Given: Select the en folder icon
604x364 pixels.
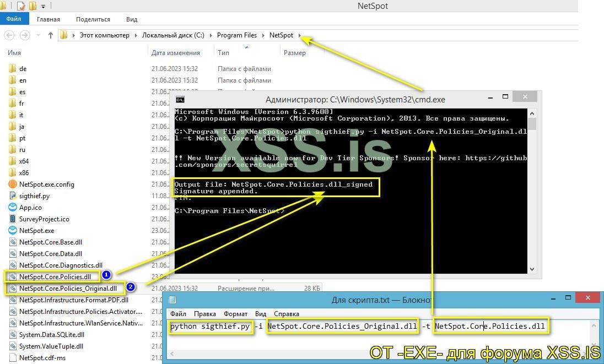Looking at the screenshot, I should (x=12, y=80).
